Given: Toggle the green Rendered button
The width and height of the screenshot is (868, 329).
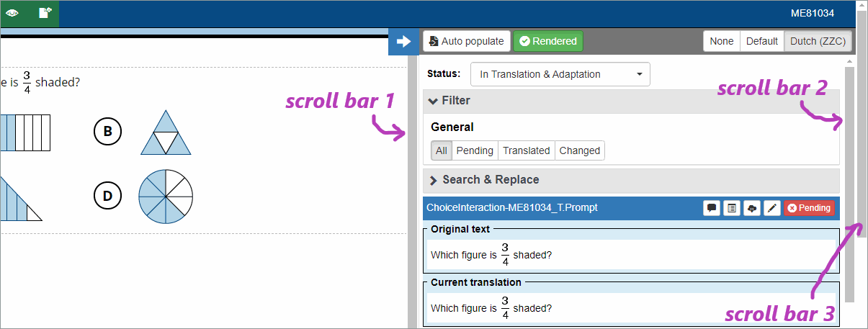Looking at the screenshot, I should 548,41.
